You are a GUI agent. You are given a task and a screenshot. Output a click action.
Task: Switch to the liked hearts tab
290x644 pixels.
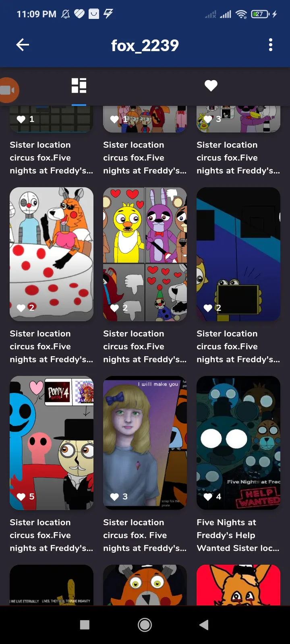211,85
